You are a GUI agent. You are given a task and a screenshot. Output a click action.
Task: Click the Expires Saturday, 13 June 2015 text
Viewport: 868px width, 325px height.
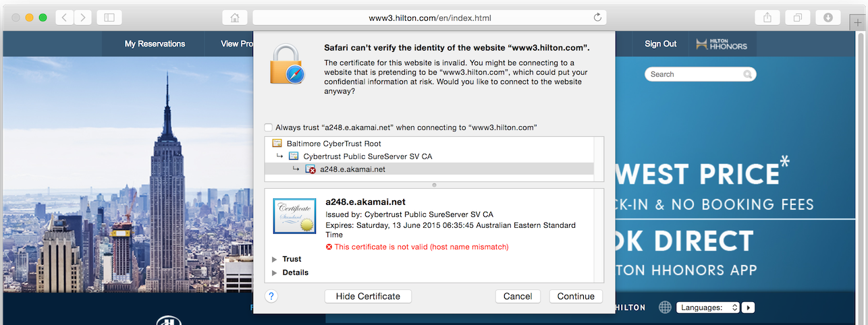click(450, 230)
